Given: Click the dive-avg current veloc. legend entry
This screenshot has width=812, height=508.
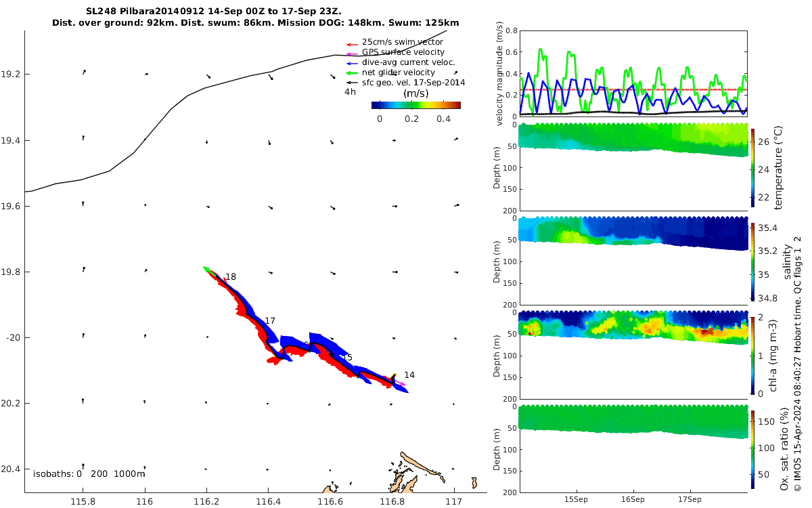Looking at the screenshot, I should 400,62.
